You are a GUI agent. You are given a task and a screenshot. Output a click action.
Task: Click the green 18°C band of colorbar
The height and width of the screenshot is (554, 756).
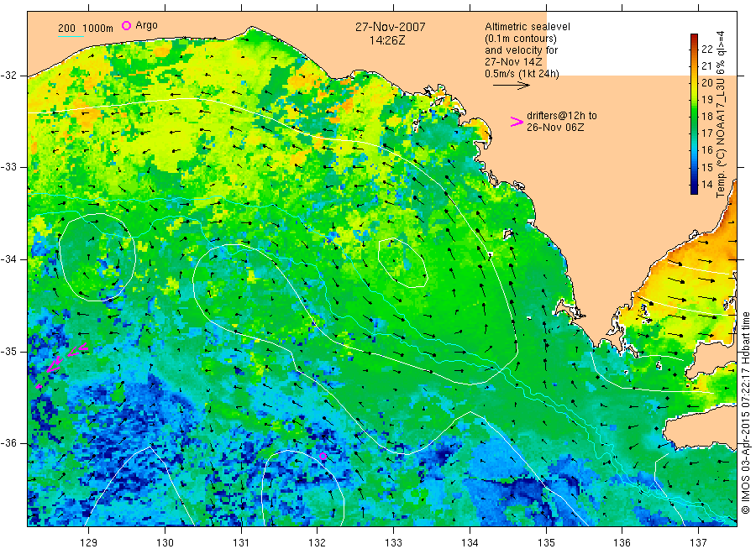[694, 116]
